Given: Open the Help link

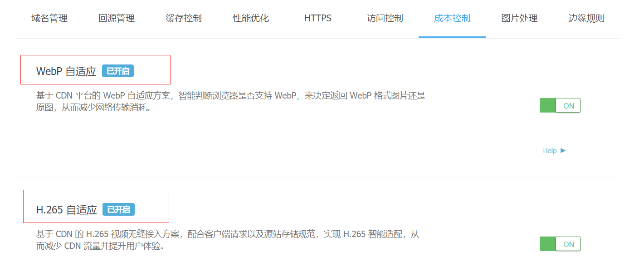Looking at the screenshot, I should [x=550, y=151].
